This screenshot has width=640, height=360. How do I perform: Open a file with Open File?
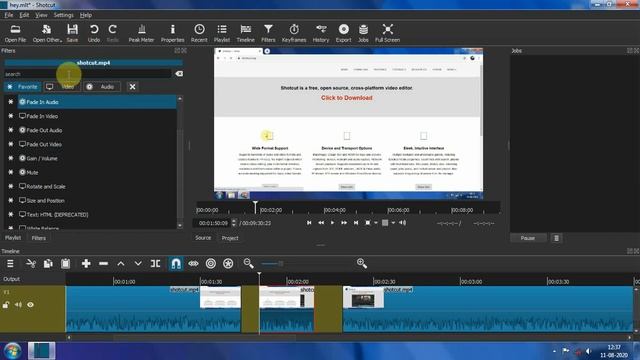tap(16, 33)
